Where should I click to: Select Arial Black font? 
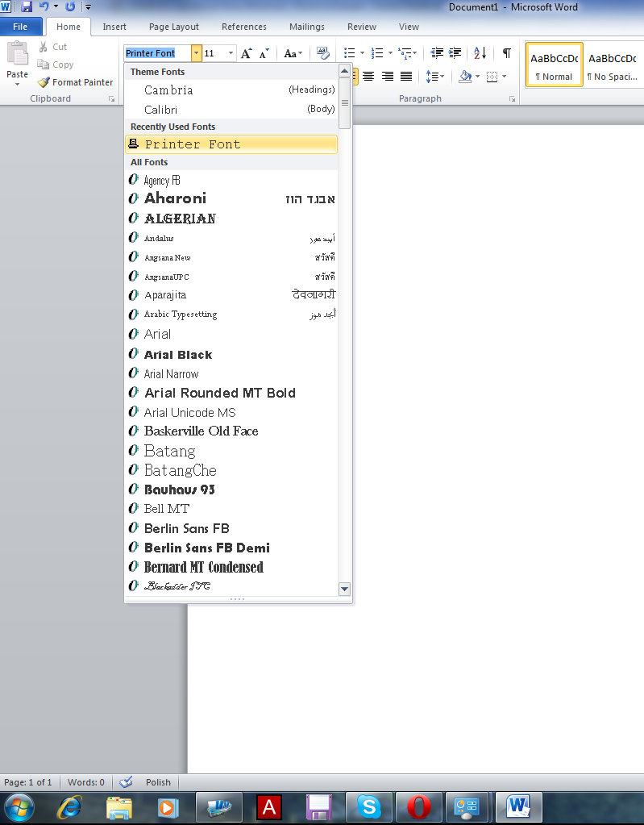coord(231,354)
